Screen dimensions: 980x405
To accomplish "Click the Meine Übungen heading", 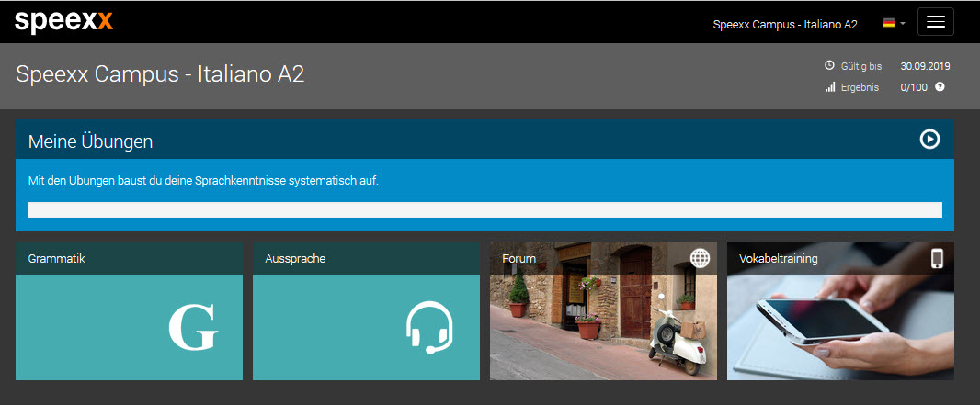I will coord(91,141).
